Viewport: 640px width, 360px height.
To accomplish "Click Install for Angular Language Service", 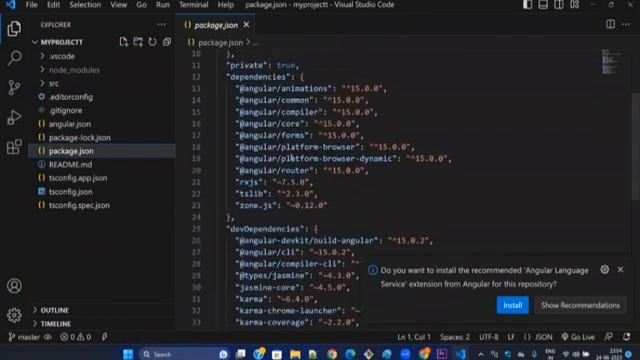I will pyautogui.click(x=513, y=305).
